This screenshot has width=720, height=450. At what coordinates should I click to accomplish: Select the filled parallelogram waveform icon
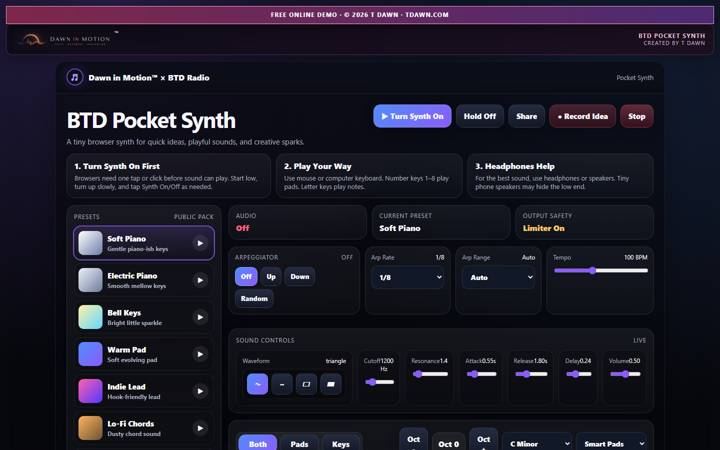[331, 384]
